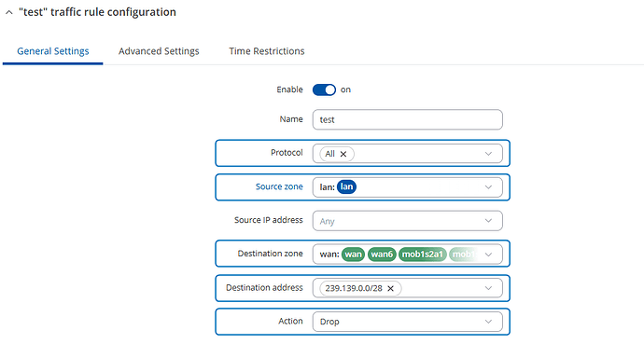Remove the 239.139.0.0/28 destination address tag

point(390,289)
